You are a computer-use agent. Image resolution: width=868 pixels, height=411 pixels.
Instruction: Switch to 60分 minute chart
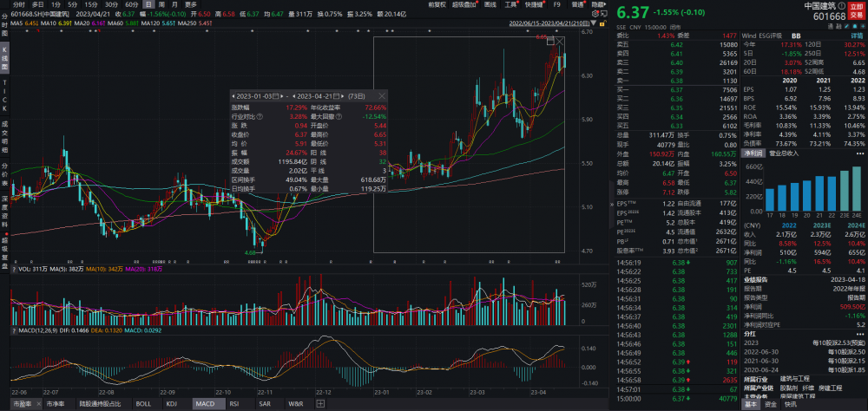click(132, 4)
